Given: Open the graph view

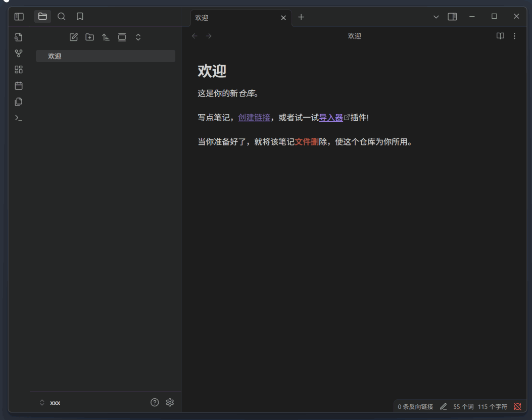Looking at the screenshot, I should [19, 53].
